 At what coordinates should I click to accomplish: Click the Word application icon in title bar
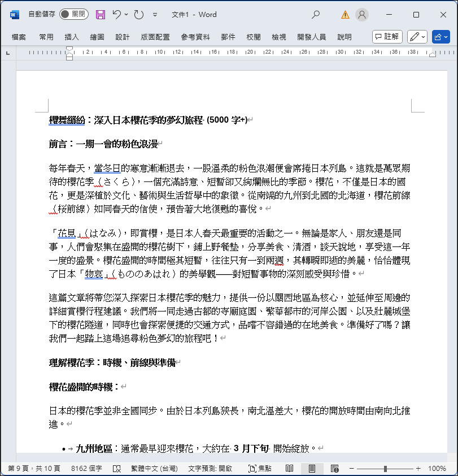[x=14, y=15]
